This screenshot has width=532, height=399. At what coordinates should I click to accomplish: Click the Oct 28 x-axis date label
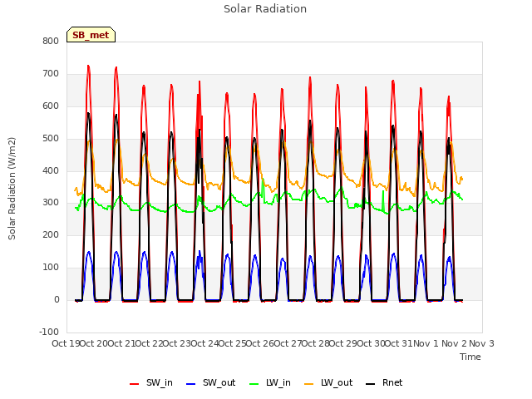tap(316, 343)
